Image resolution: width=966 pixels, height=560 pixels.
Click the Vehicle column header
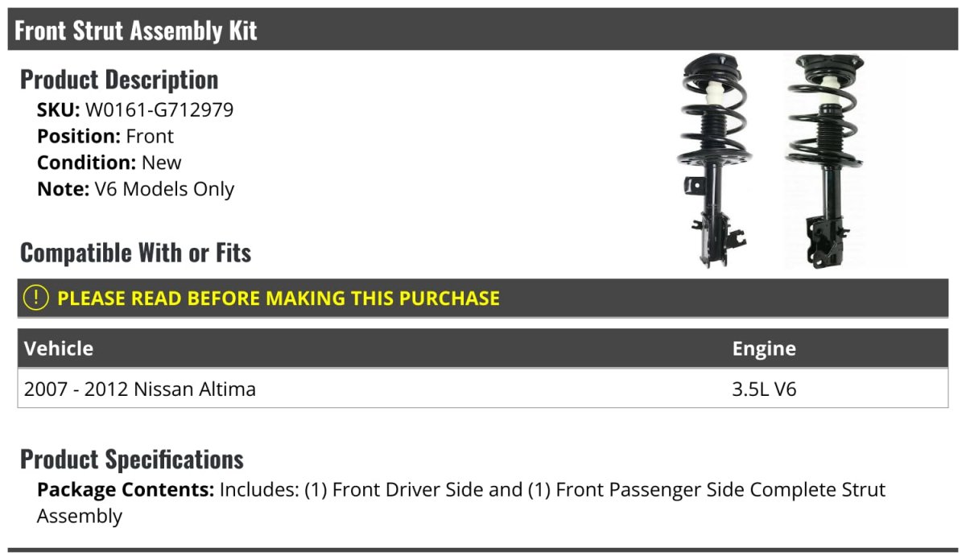click(59, 348)
